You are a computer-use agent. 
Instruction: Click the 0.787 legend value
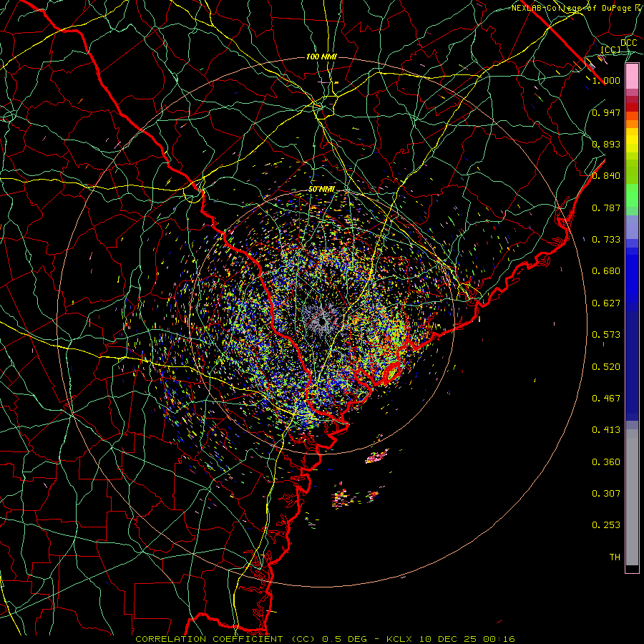pyautogui.click(x=606, y=208)
